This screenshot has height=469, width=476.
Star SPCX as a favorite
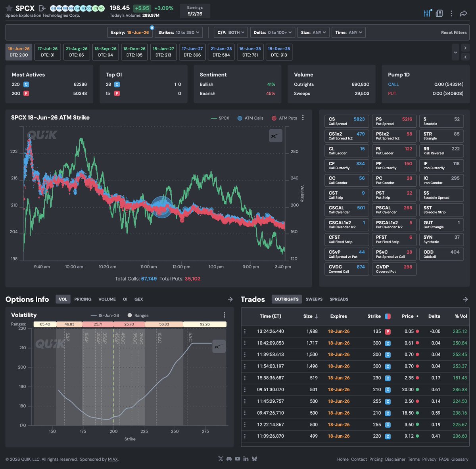(9, 8)
